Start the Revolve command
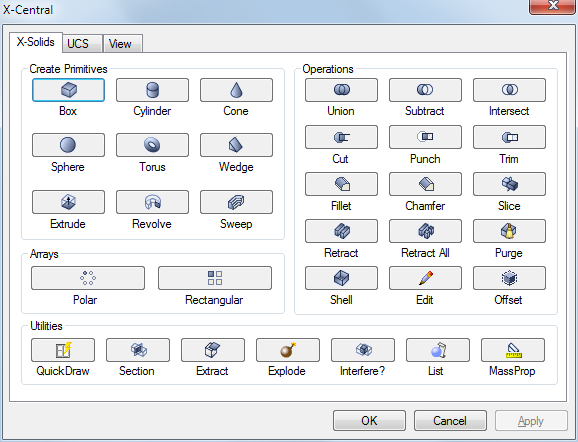The height and width of the screenshot is (442, 578). pyautogui.click(x=152, y=202)
